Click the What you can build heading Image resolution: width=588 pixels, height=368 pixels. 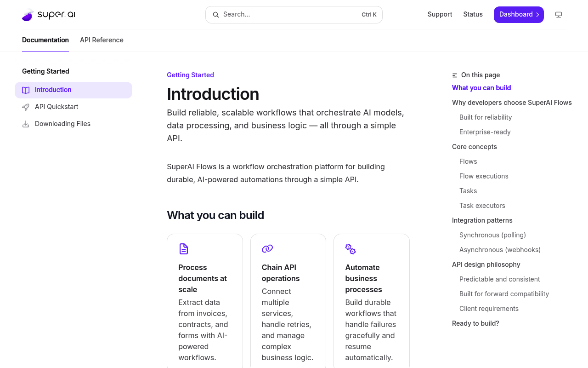(x=215, y=215)
